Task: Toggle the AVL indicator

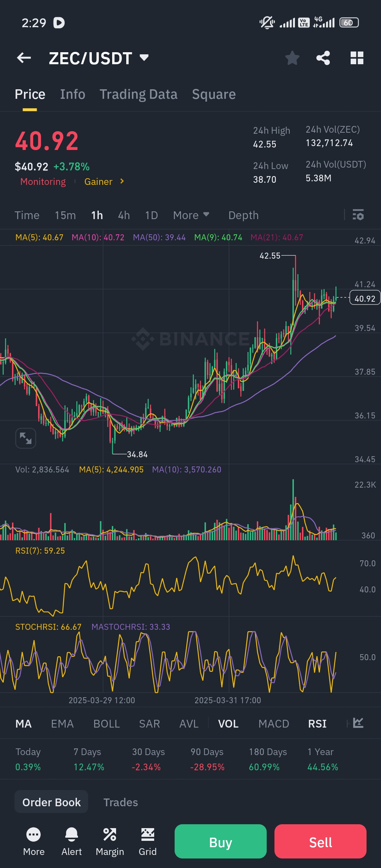Action: coord(189,724)
